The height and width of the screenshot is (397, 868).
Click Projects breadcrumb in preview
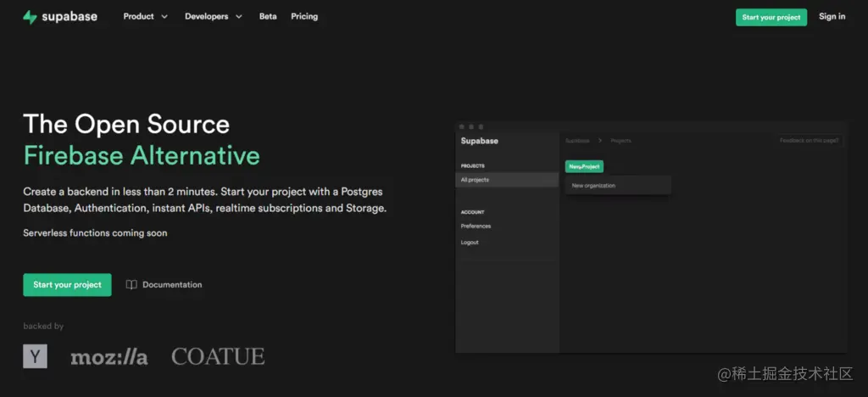(x=620, y=141)
